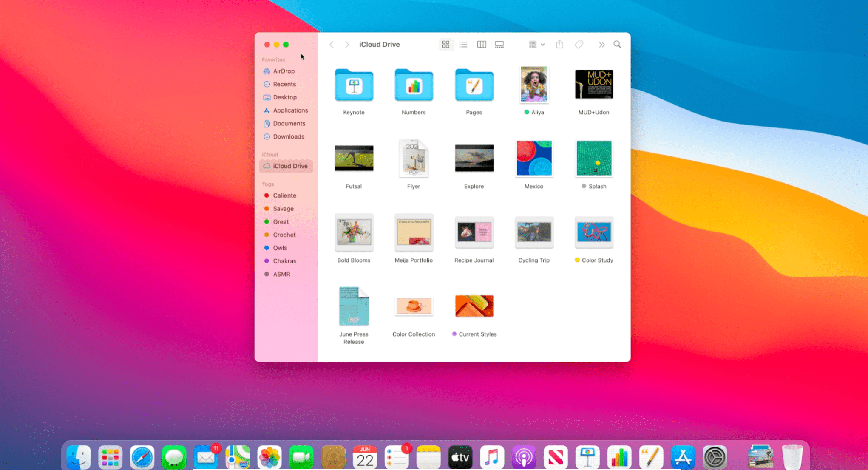
Task: Open Podcasts from the Dock
Action: pyautogui.click(x=524, y=457)
